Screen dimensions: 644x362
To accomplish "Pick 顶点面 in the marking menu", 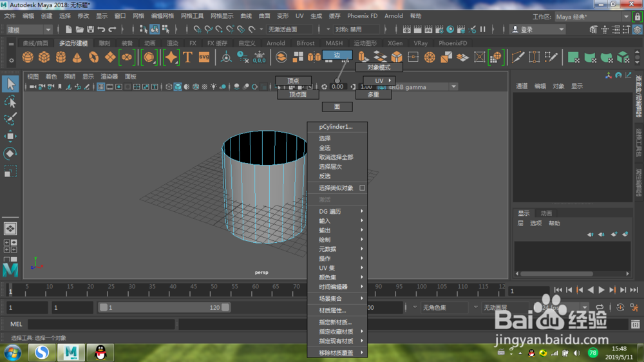I will 298,95.
